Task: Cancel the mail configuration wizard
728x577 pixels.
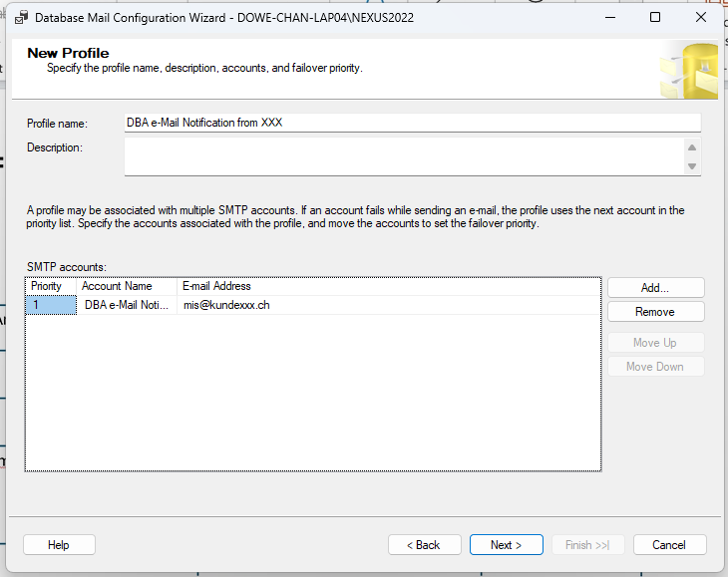Action: (669, 544)
